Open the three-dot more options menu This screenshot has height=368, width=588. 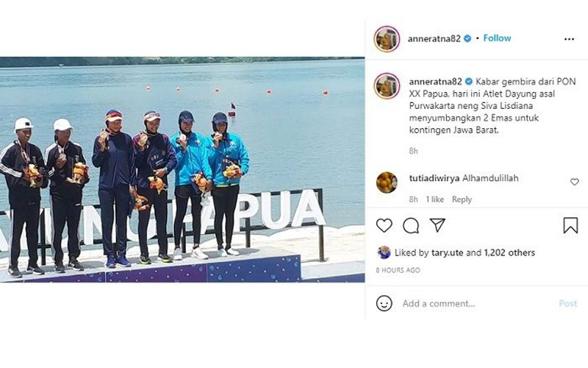click(569, 39)
